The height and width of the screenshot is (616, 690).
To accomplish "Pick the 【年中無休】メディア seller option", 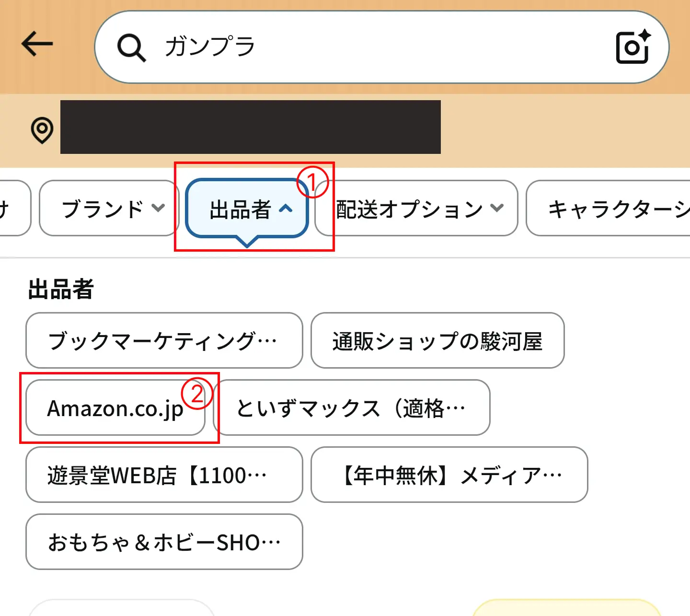I will (449, 475).
